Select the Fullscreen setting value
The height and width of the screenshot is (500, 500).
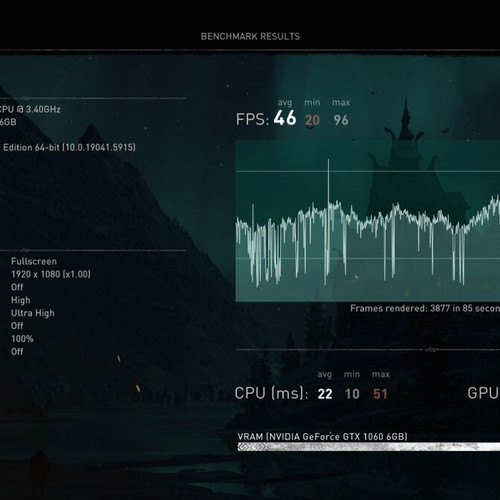(34, 261)
